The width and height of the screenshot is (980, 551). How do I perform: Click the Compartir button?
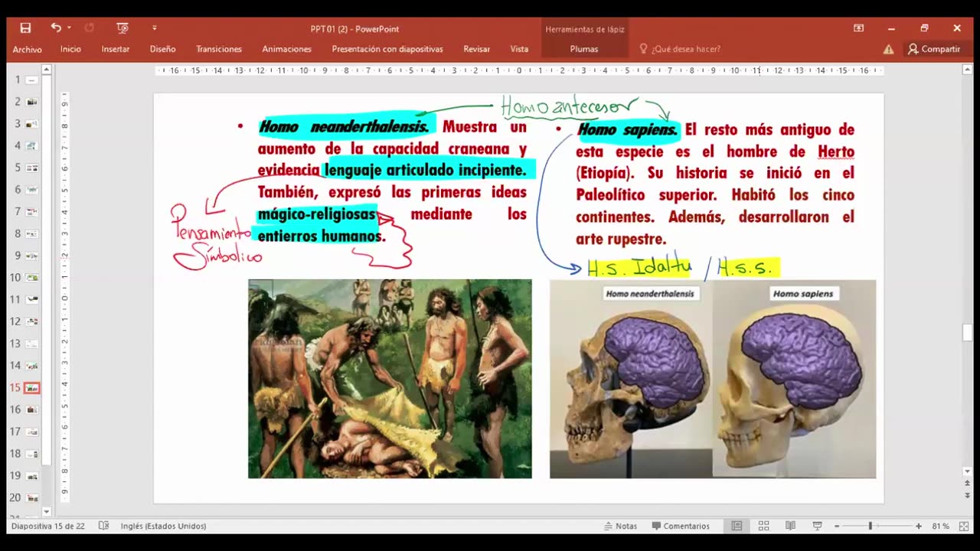pos(934,49)
